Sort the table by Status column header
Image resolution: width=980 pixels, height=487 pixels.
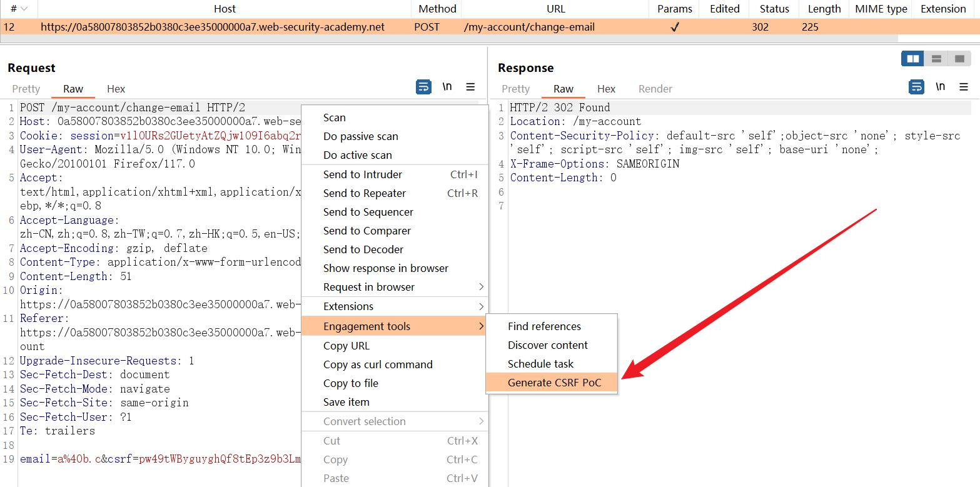(775, 9)
